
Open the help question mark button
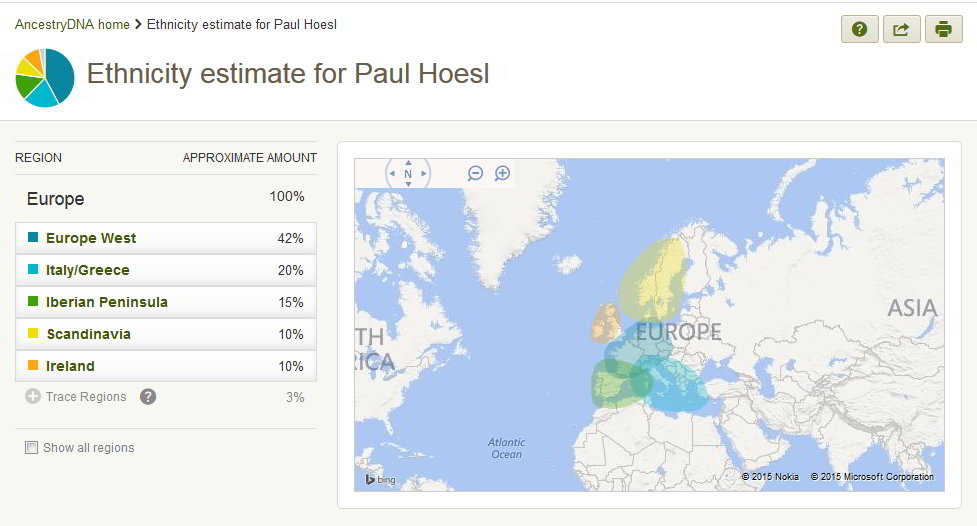(860, 29)
